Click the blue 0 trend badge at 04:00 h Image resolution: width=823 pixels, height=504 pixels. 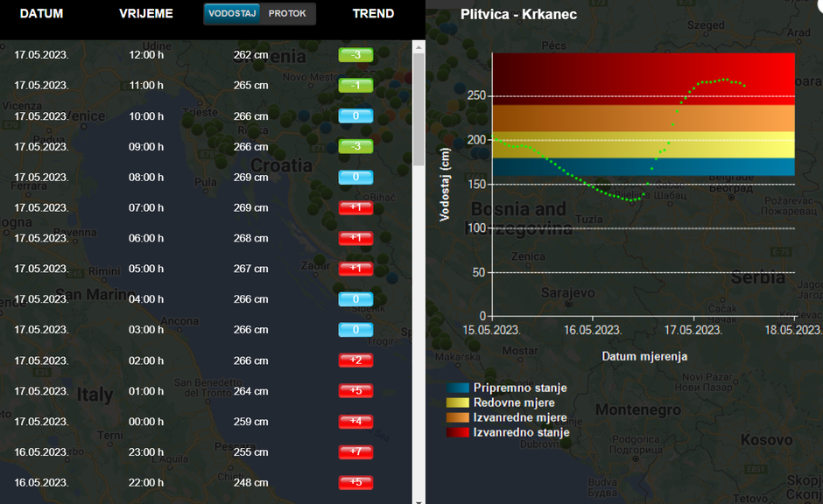[355, 299]
